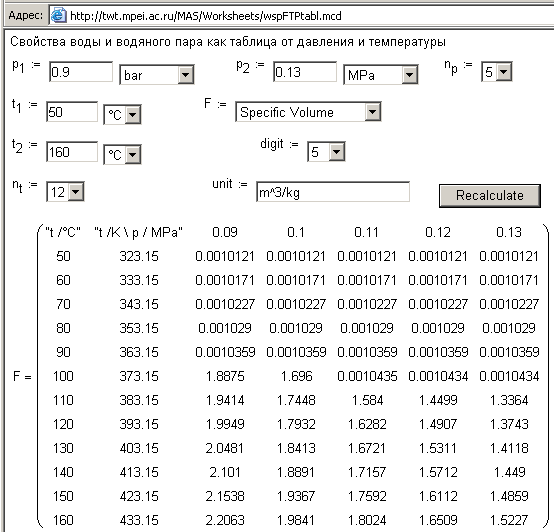This screenshot has height=532, width=554.
Task: Open the t2 °C unit dropdown
Action: click(122, 154)
